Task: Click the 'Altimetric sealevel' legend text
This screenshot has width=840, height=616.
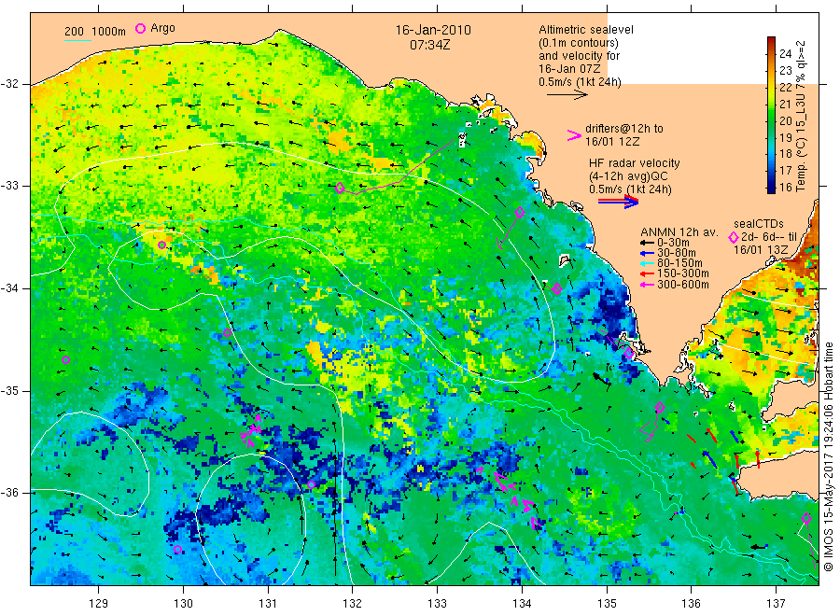Action: click(586, 30)
